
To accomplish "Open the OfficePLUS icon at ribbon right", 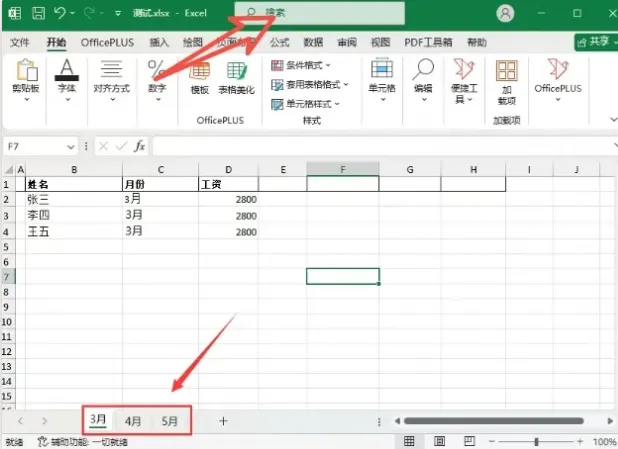I will [558, 80].
